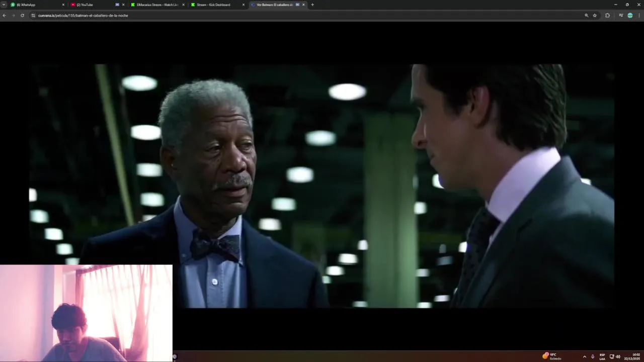Click the media indicator on Batman tab

297,5
